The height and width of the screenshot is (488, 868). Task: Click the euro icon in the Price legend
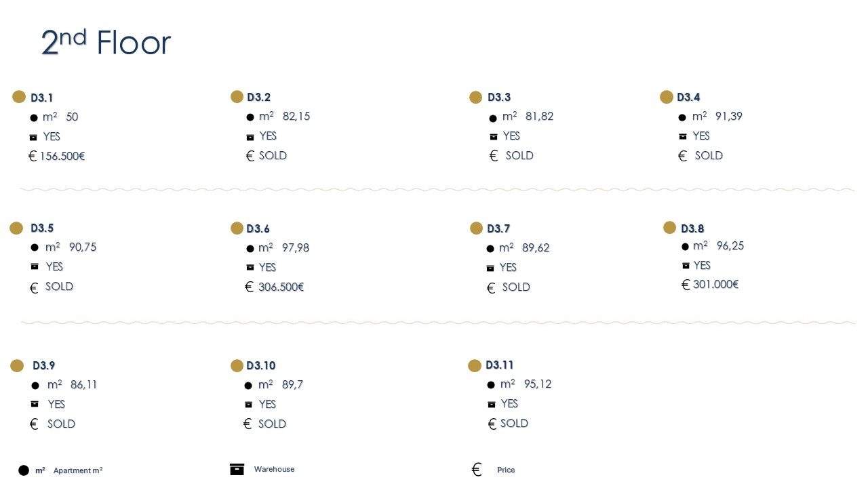pos(477,470)
